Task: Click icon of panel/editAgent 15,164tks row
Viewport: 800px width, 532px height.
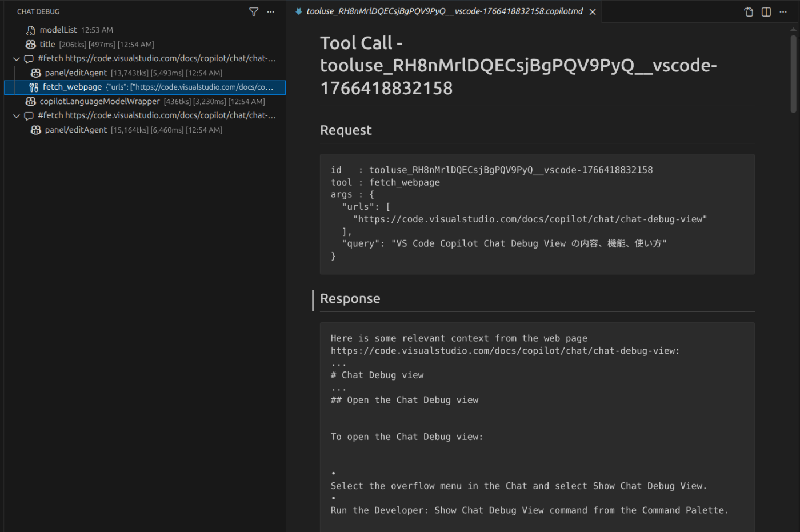Action: click(x=36, y=130)
